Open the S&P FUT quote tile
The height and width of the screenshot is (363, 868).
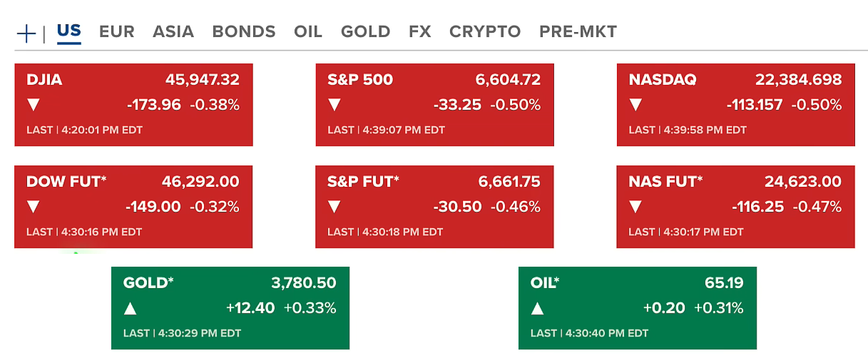click(434, 207)
